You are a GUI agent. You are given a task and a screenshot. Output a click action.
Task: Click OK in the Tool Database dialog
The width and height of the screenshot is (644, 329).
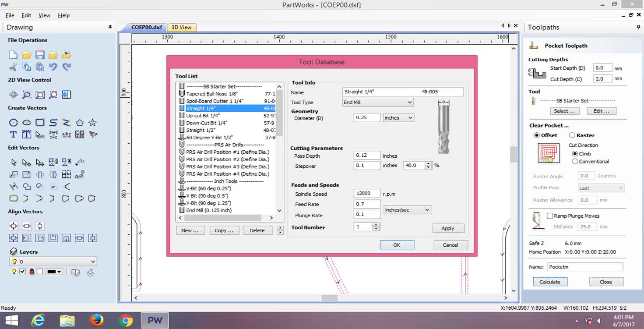point(397,245)
